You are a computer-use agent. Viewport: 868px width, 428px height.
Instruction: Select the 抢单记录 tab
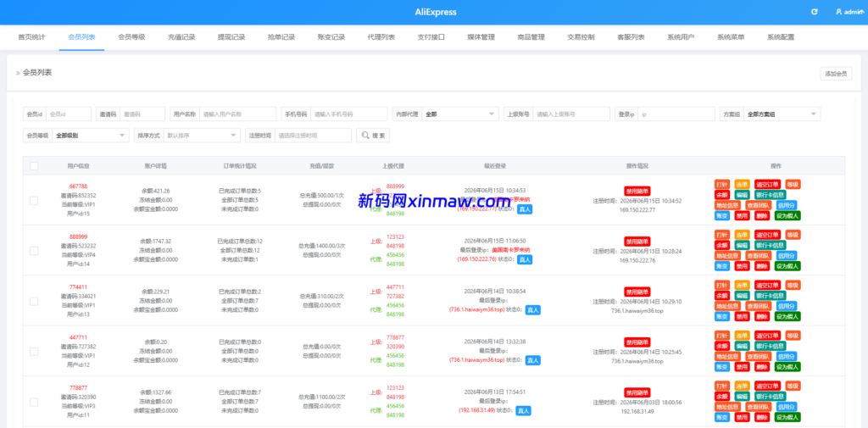point(281,37)
